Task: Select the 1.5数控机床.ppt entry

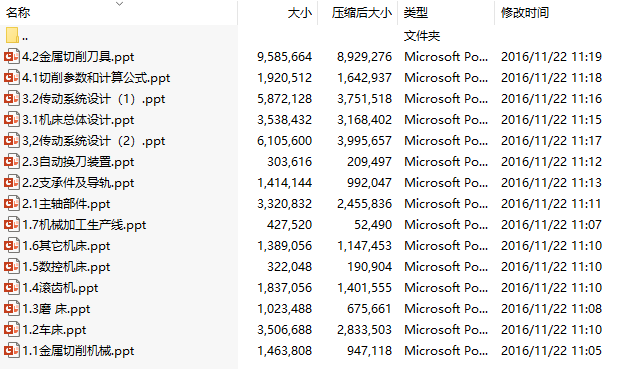Action: (x=66, y=266)
